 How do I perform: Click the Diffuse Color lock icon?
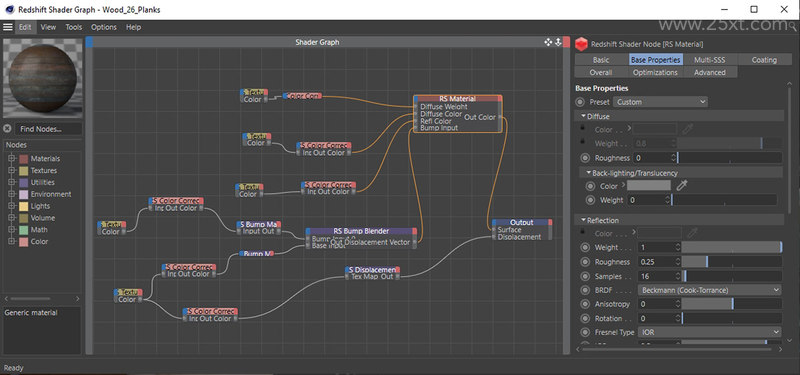click(x=582, y=128)
